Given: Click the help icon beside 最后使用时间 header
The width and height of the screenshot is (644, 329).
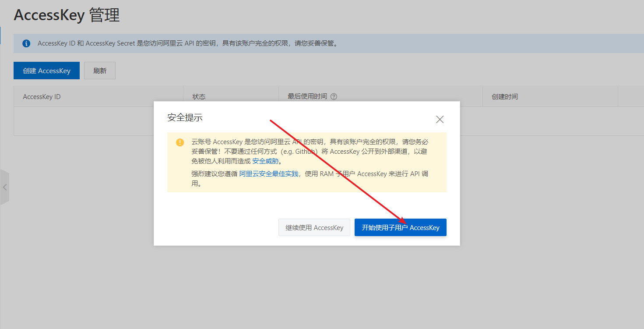Looking at the screenshot, I should point(334,96).
